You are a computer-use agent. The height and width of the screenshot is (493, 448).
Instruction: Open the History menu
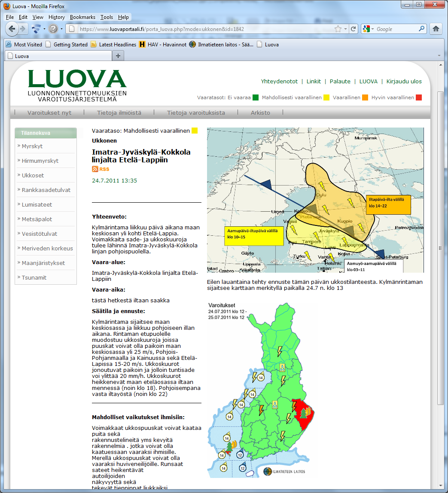tap(57, 17)
